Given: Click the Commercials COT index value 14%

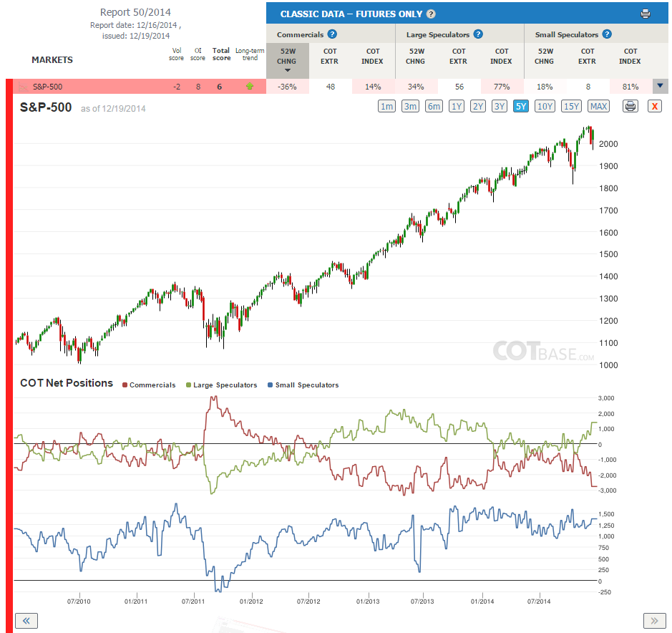Looking at the screenshot, I should click(x=373, y=87).
